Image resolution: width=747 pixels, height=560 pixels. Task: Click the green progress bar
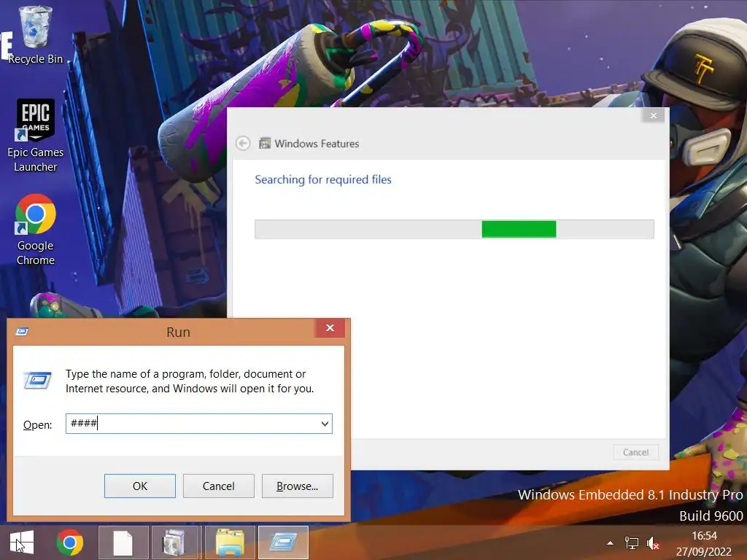point(519,229)
